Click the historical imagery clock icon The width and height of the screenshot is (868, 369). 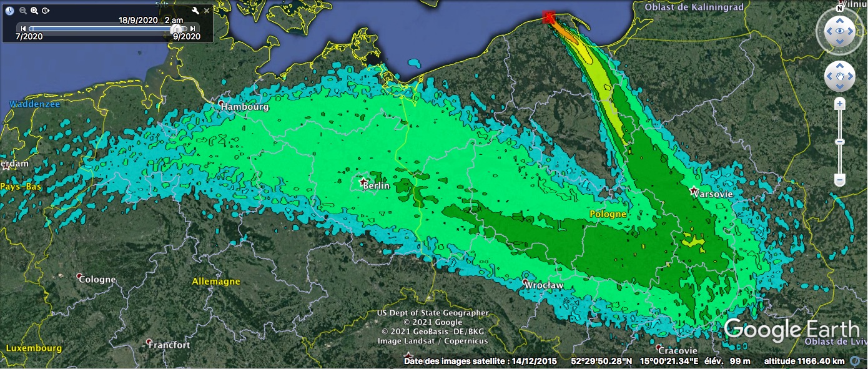(x=9, y=11)
